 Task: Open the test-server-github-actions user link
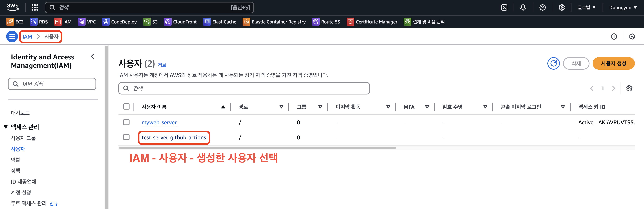point(174,137)
